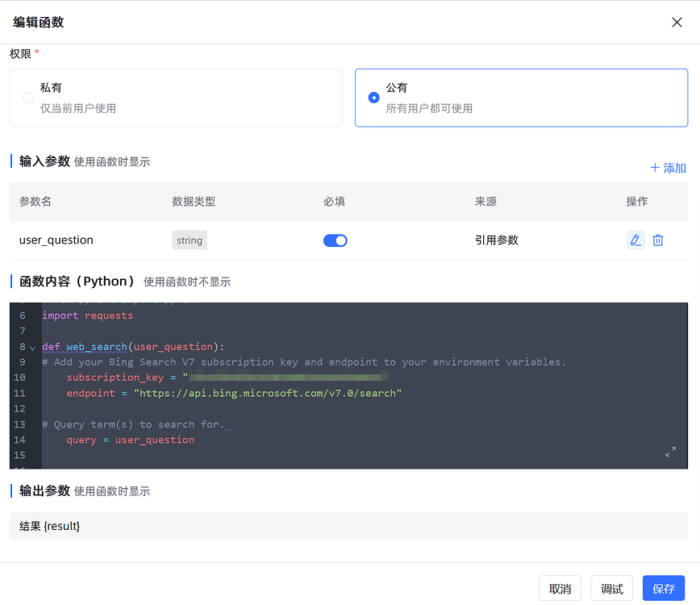Viewport: 700px width, 605px height.
Task: Click the 必填 column header
Action: [x=334, y=202]
